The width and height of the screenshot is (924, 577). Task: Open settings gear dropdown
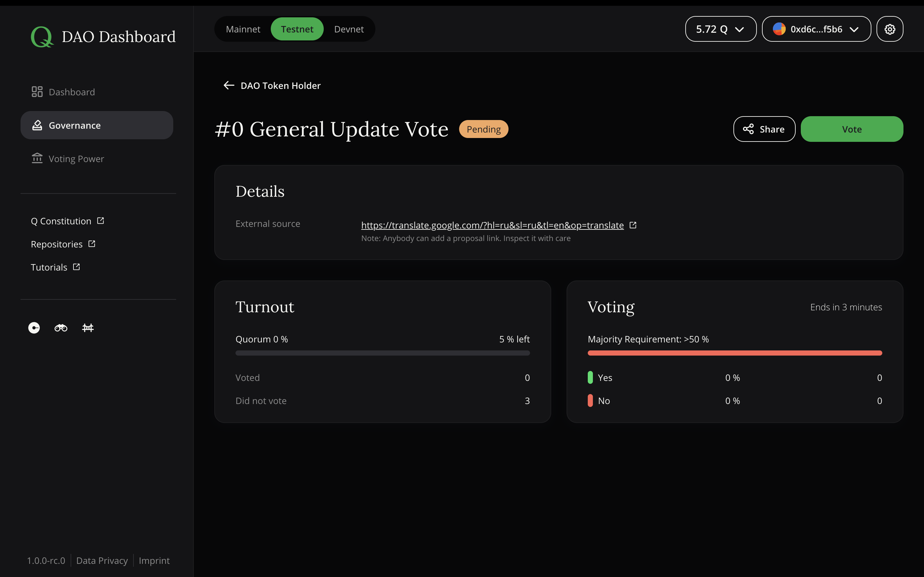890,29
